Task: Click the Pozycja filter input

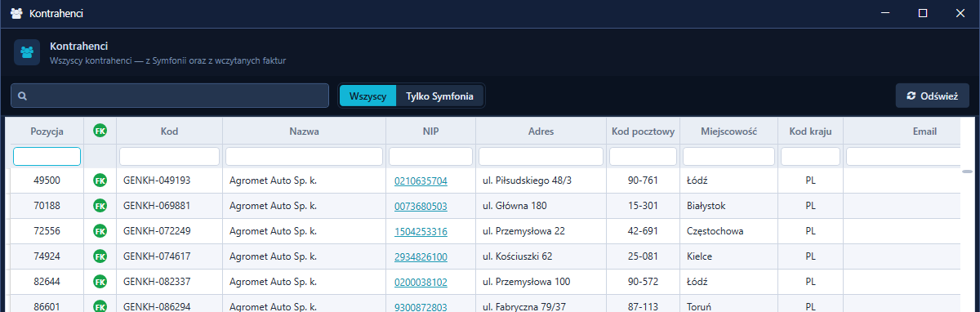Action: click(47, 156)
